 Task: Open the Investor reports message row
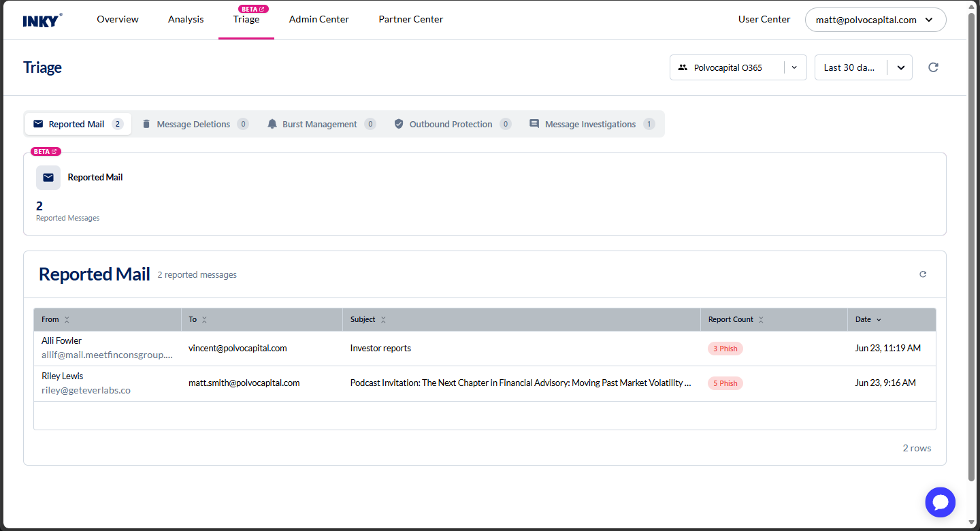tap(485, 349)
